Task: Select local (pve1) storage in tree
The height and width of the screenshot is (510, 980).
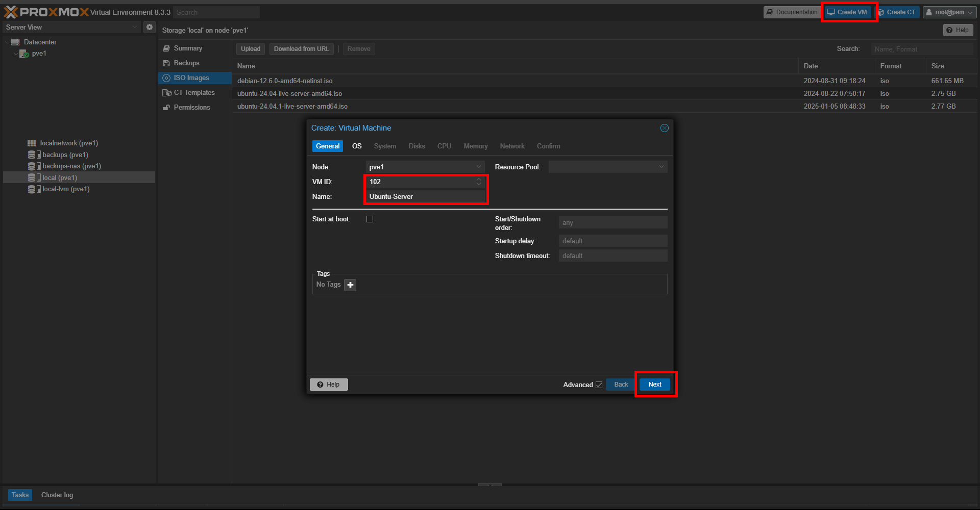Action: point(79,177)
